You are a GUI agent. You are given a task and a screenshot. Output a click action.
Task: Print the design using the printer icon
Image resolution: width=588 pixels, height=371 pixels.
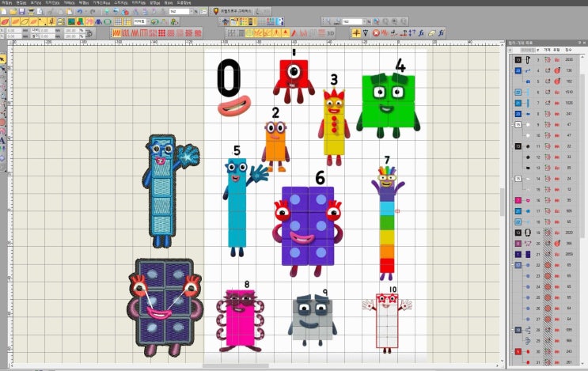[x=31, y=12]
